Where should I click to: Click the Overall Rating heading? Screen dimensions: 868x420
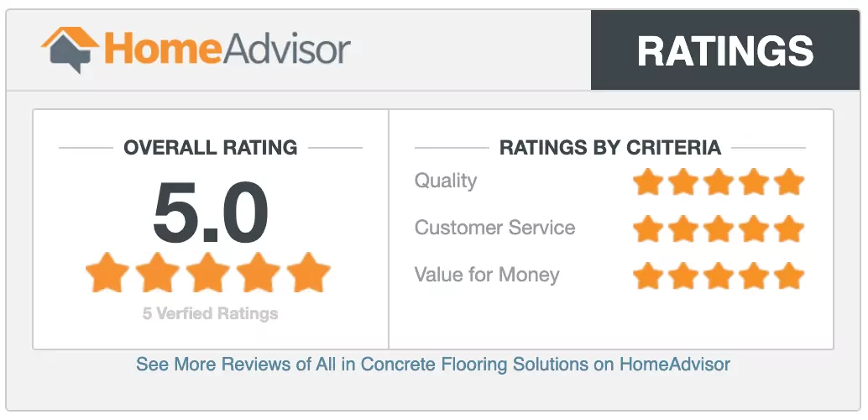tap(210, 148)
